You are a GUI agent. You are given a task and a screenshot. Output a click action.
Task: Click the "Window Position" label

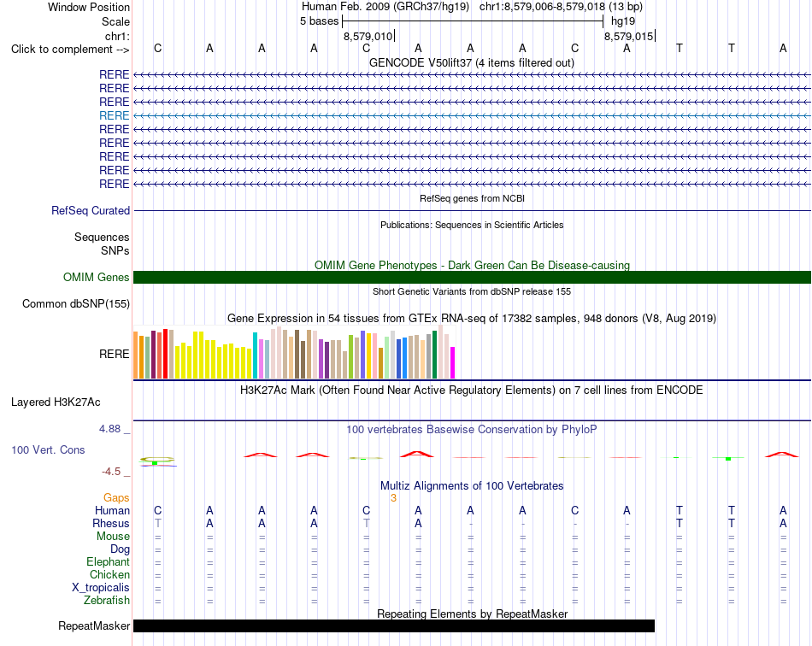[89, 7]
